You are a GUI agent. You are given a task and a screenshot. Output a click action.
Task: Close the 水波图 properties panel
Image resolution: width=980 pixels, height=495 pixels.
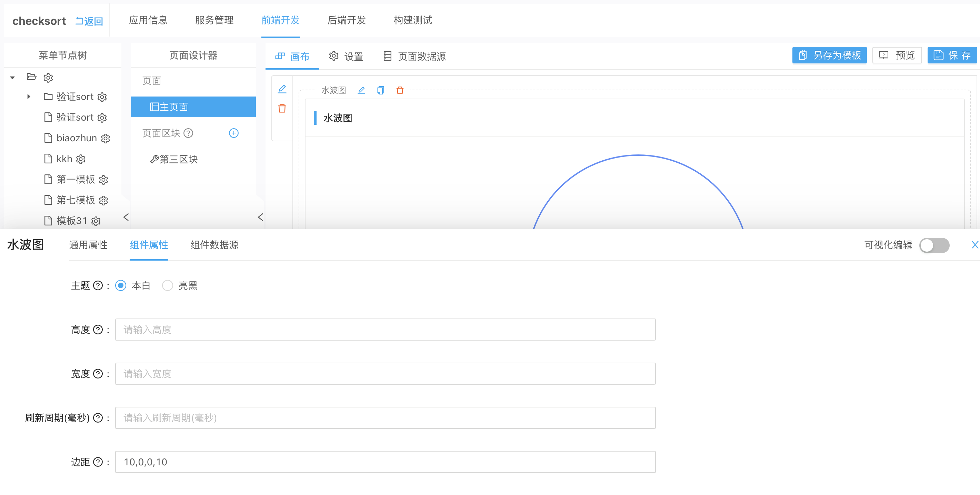coord(974,245)
